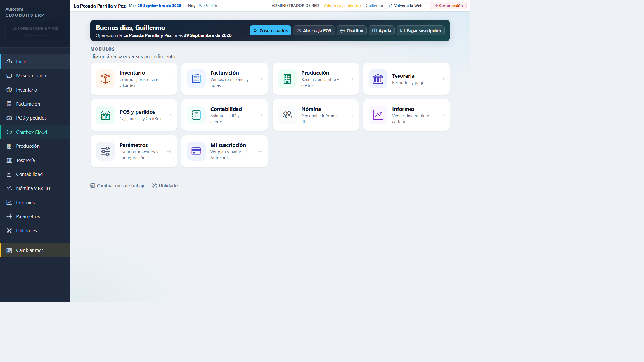644x362 pixels.
Task: Click the Cerrar sesión button
Action: (x=448, y=6)
